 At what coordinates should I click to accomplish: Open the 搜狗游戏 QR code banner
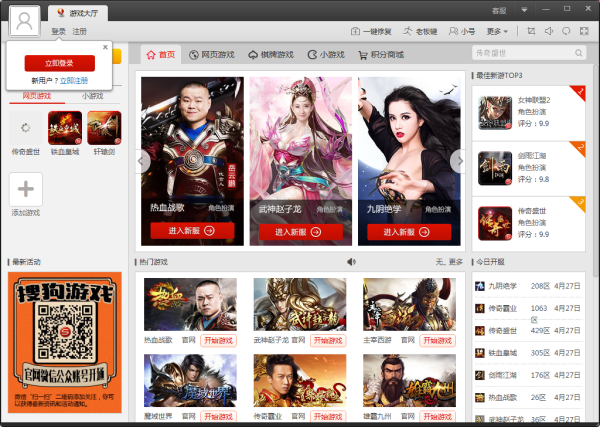coord(65,342)
